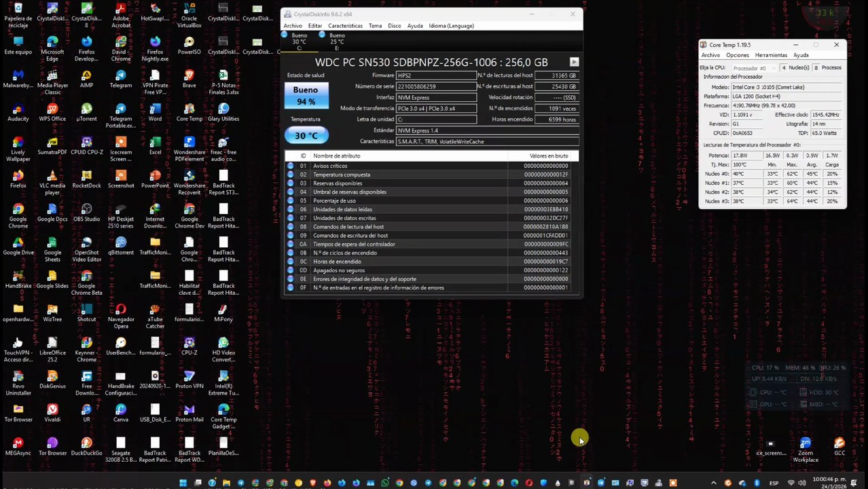868x489 pixels.
Task: Open the Herramientas menu in Core Temp
Action: 771,55
